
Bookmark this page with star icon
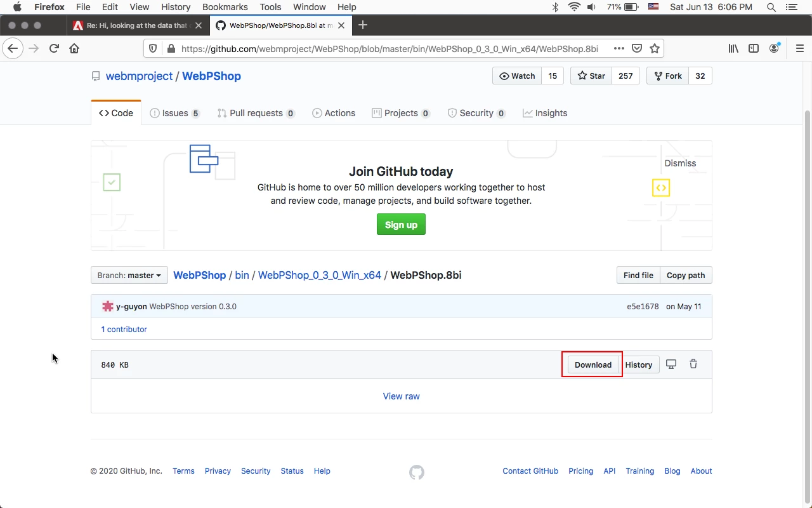coord(655,48)
